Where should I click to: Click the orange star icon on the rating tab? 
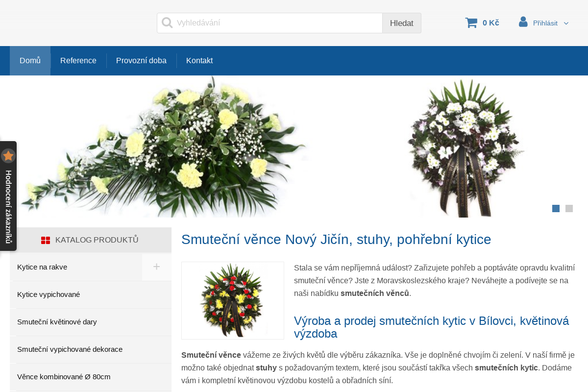[8, 156]
